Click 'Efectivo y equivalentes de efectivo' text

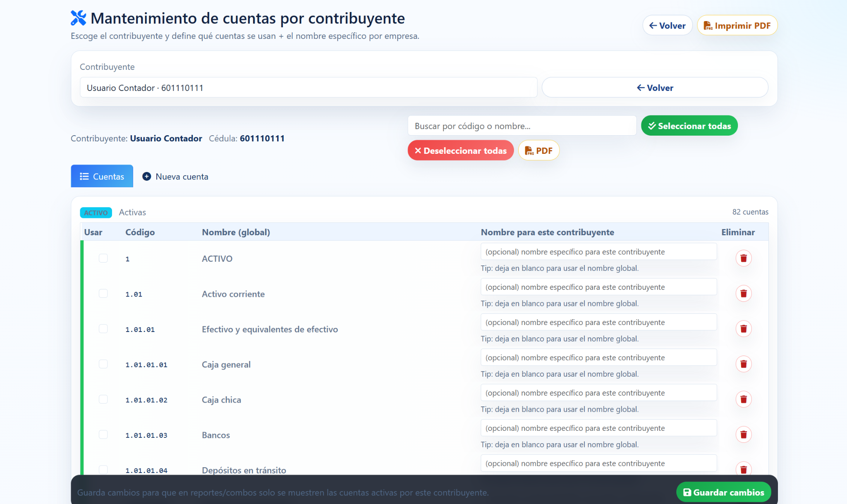[x=270, y=329]
